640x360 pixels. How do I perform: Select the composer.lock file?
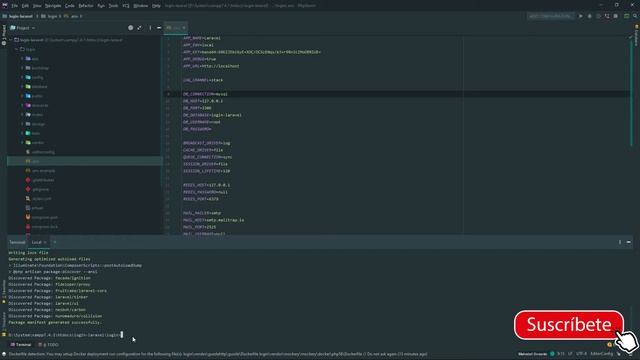point(44,227)
